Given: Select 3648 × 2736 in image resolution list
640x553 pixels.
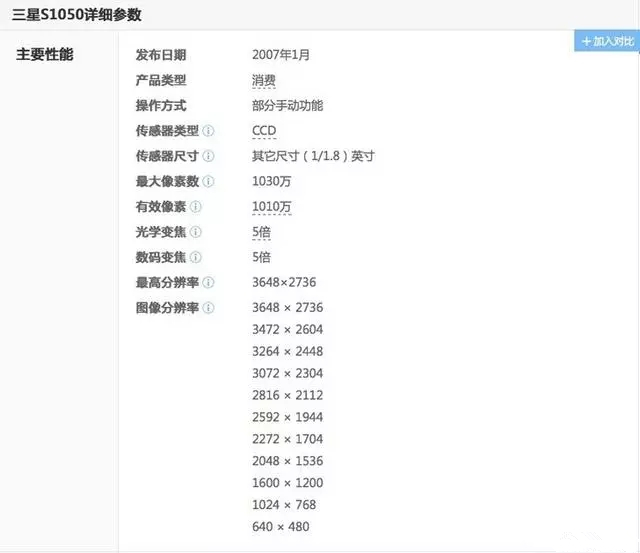Looking at the screenshot, I should pyautogui.click(x=287, y=308).
